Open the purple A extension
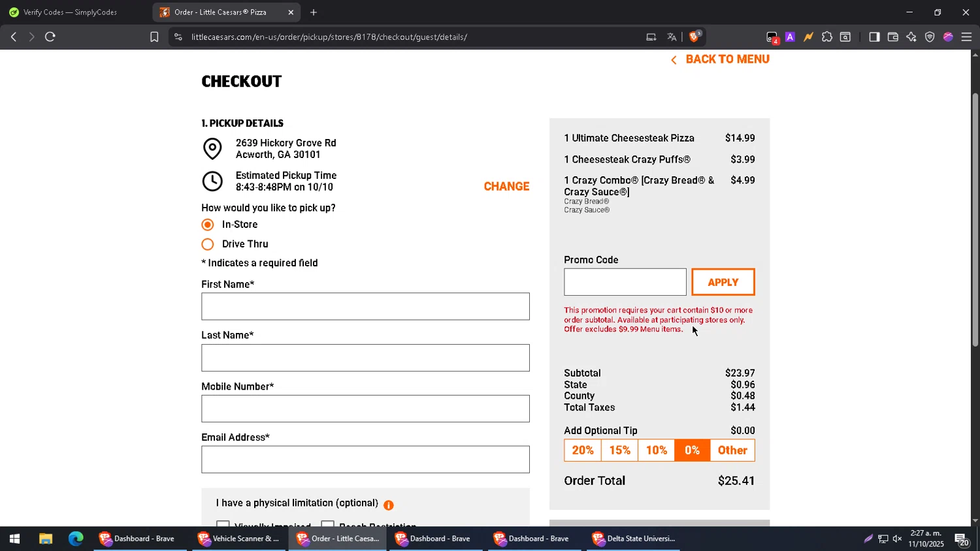The width and height of the screenshot is (980, 551). (790, 37)
